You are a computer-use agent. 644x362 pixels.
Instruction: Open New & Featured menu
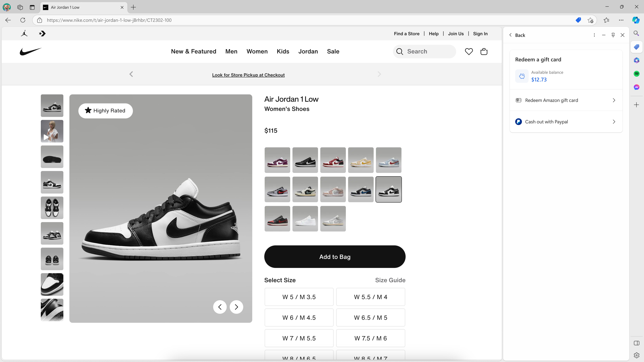click(194, 51)
